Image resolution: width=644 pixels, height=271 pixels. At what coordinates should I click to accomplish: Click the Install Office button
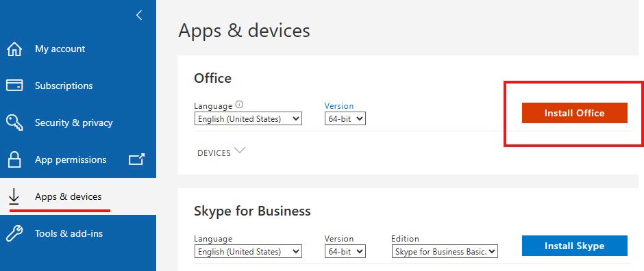(x=575, y=113)
